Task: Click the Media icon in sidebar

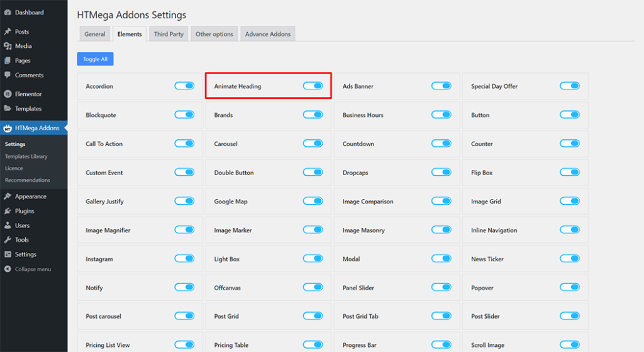Action: 8,46
